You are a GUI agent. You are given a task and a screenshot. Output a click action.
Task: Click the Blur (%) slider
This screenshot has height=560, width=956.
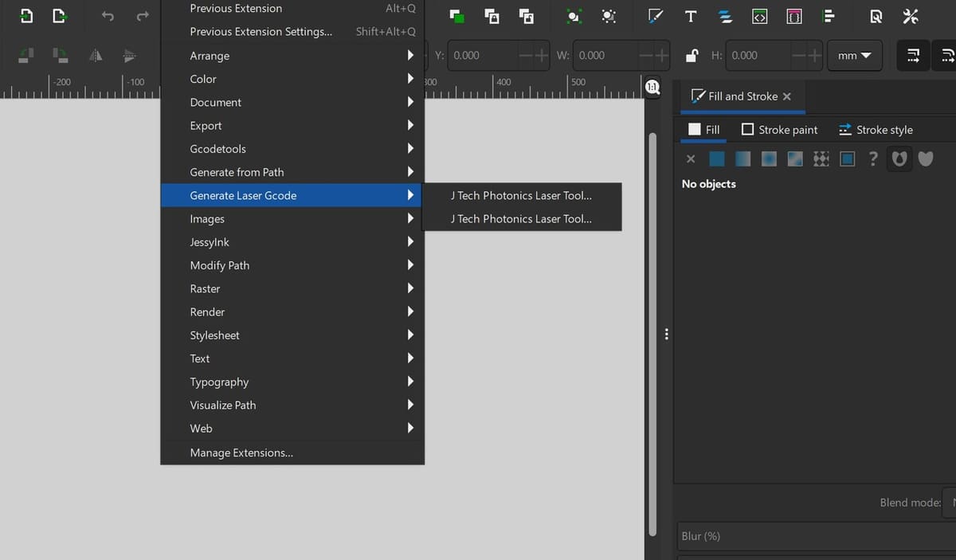816,536
